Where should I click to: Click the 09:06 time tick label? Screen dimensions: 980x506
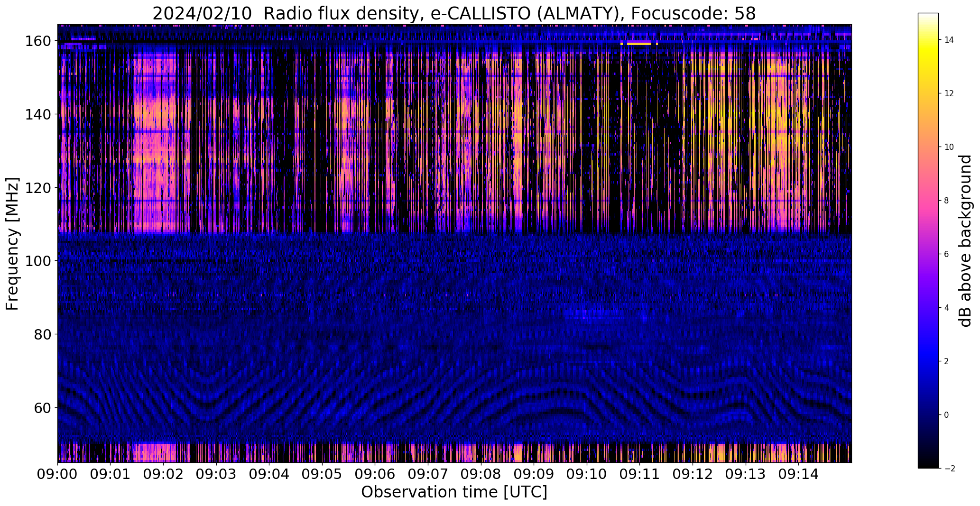point(375,474)
